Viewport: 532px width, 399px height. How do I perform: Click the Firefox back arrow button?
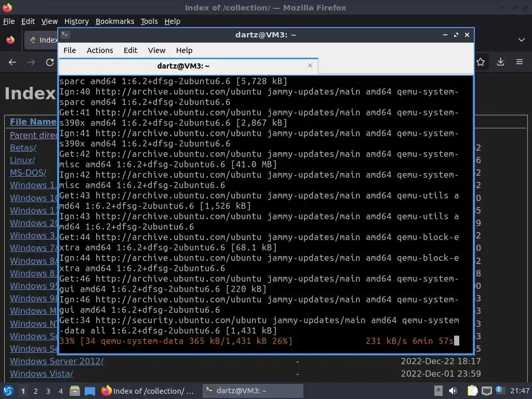click(12, 62)
